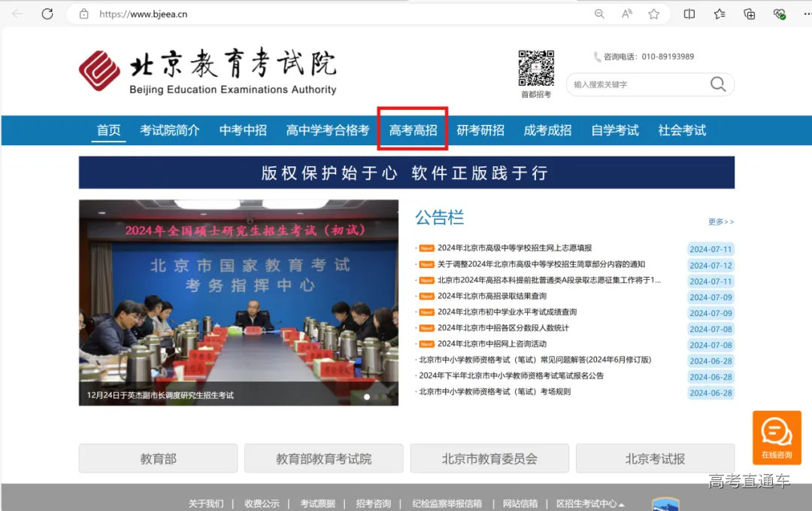Click the split screen browser icon
The image size is (812, 511).
pos(689,14)
